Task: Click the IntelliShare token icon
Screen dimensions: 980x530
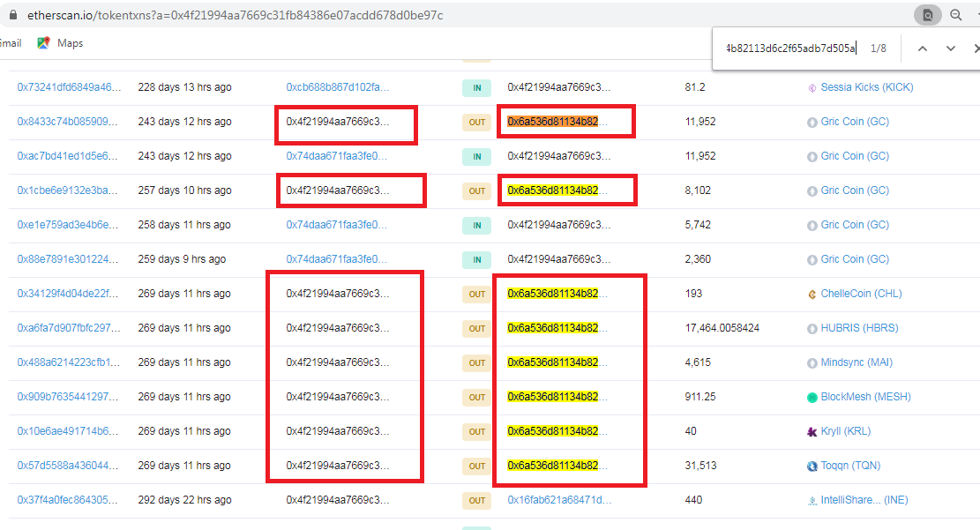Action: coord(812,501)
